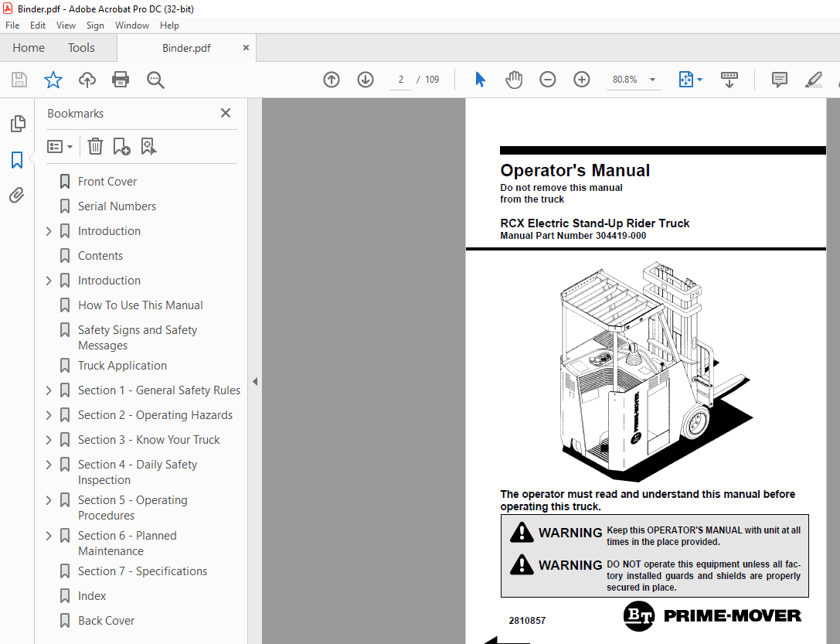Screen dimensions: 840x644
Task: Choose the Selection arrow tool
Action: (480, 80)
